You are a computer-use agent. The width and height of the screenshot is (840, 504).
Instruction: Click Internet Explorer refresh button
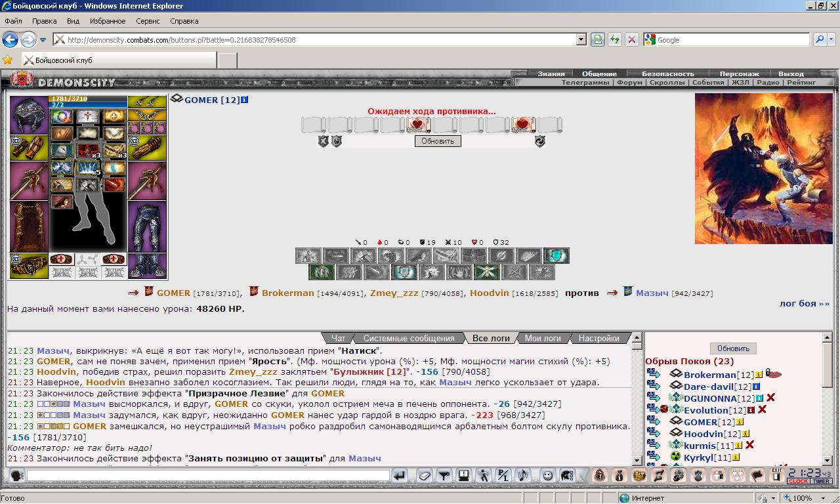click(614, 39)
